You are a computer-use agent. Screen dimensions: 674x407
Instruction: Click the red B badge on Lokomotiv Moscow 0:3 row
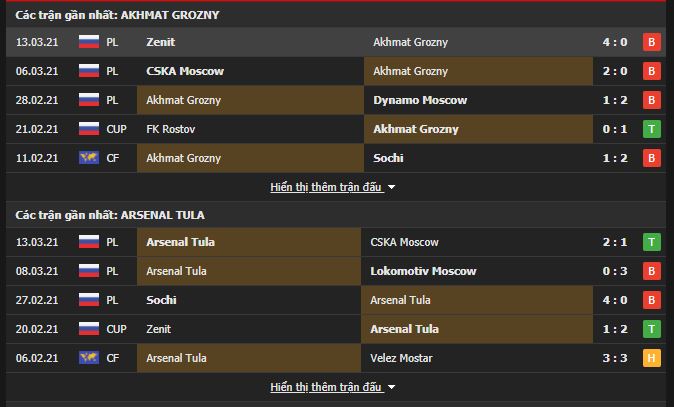652,271
